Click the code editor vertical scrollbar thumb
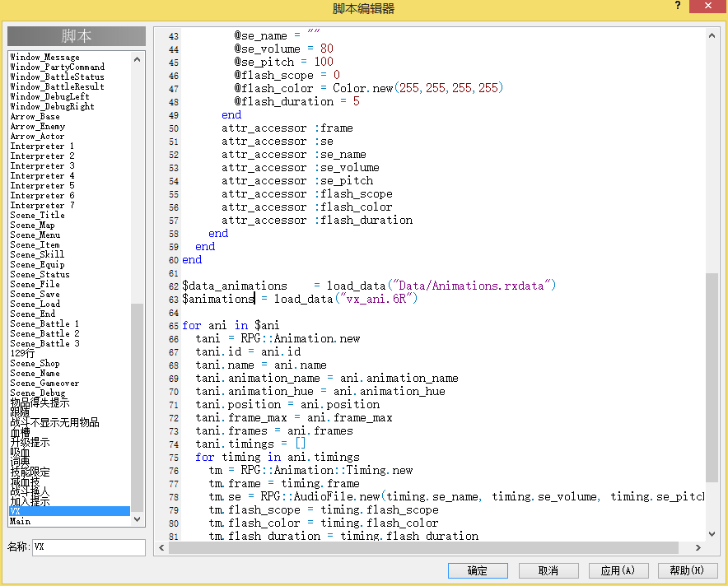728x586 pixels. click(712, 377)
